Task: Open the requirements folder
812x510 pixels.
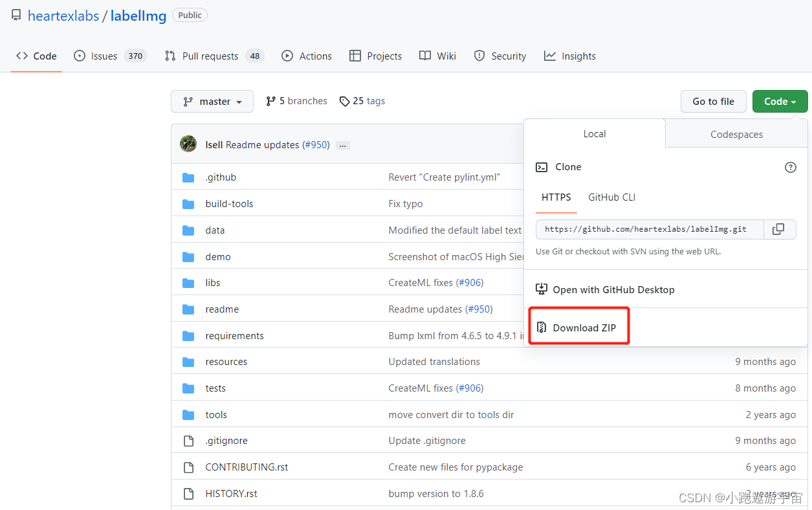Action: pyautogui.click(x=234, y=336)
